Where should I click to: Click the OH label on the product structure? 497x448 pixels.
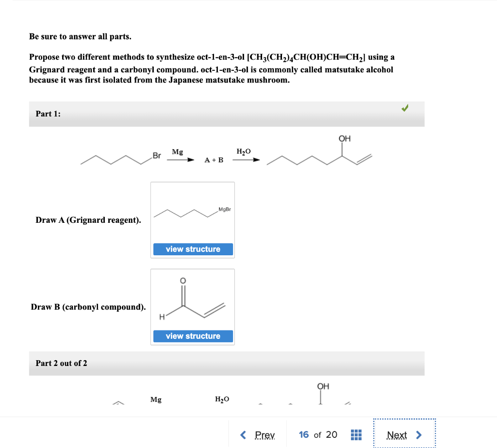coord(345,138)
